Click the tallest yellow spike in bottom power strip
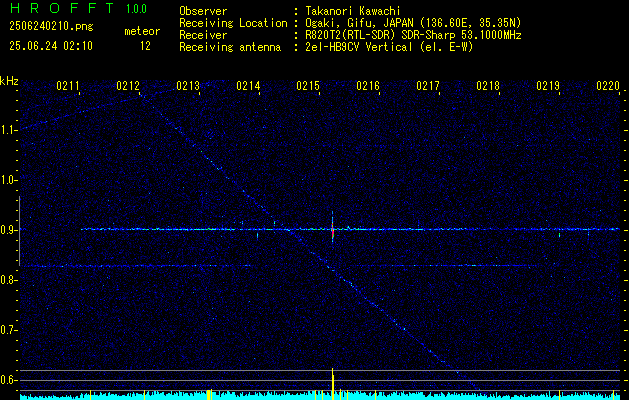 [x=333, y=384]
